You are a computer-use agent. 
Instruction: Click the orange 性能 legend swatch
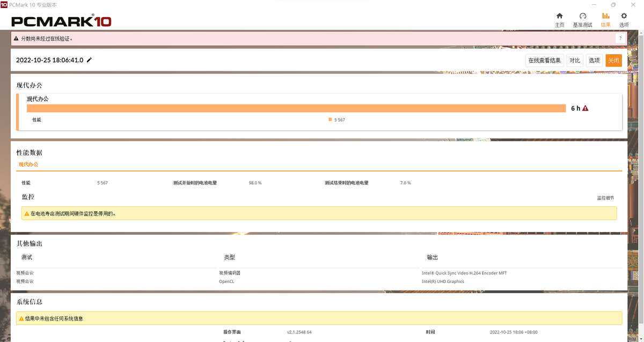330,120
